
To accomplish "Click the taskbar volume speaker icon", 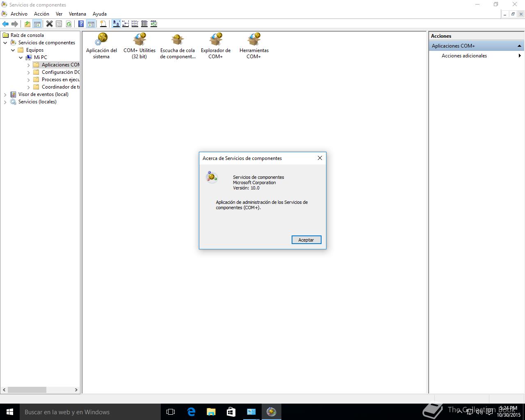I will pos(479,412).
